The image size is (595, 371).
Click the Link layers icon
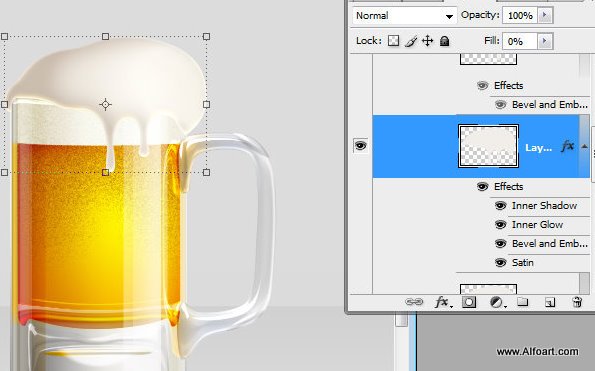point(414,302)
